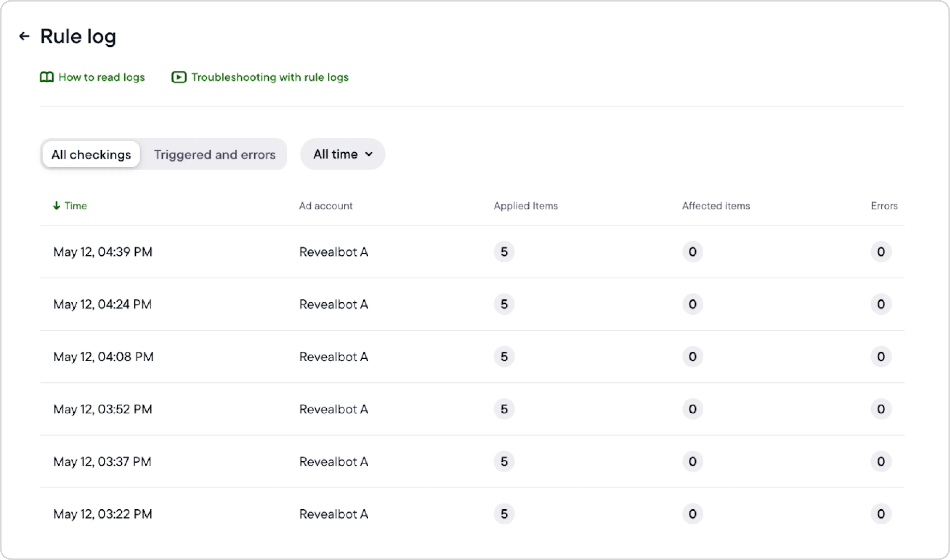Click affected items badge for 04:08 PM row
The width and height of the screenshot is (950, 560).
pyautogui.click(x=692, y=357)
